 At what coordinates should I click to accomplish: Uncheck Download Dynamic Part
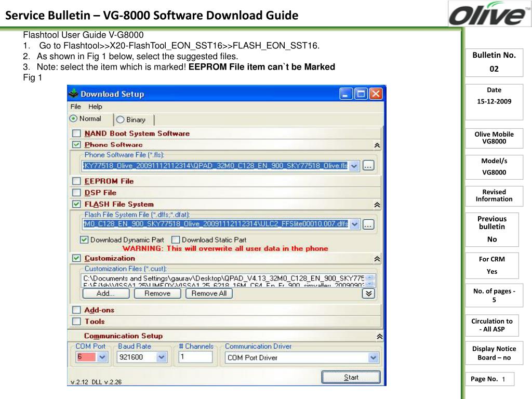pos(84,240)
